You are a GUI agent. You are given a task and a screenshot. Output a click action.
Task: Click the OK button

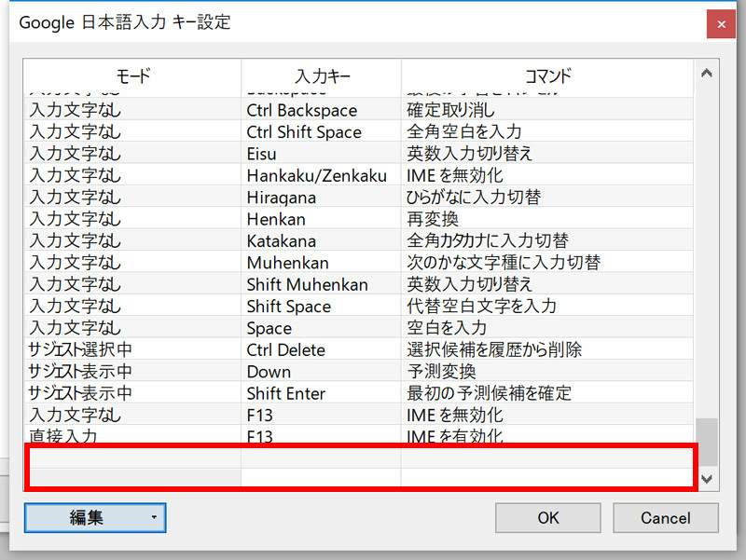(547, 518)
